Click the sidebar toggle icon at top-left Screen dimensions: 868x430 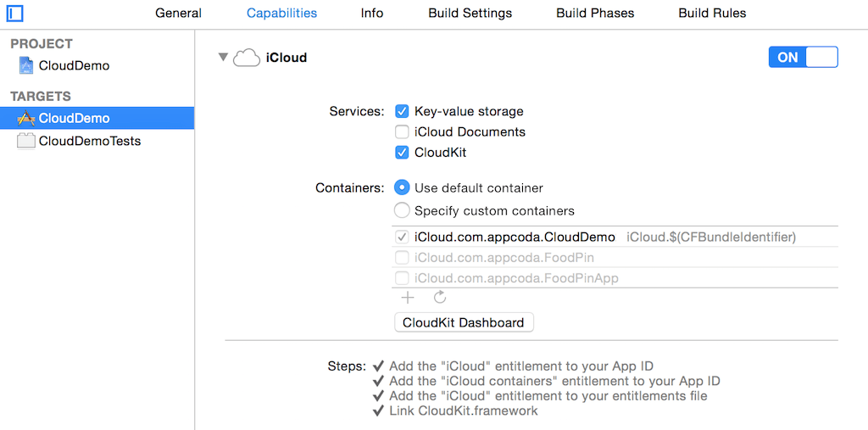click(14, 14)
